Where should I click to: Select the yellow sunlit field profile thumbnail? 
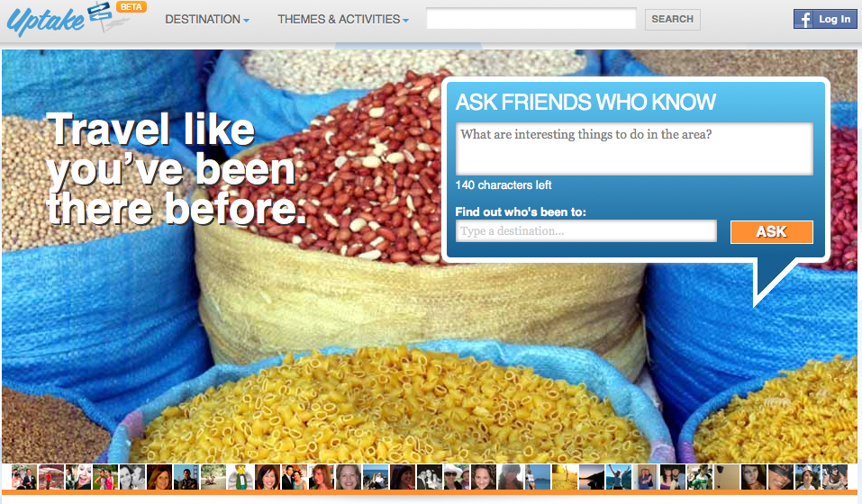click(x=565, y=476)
